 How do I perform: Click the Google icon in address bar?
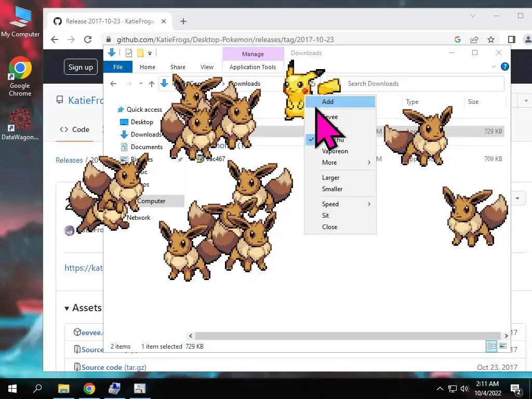(x=457, y=39)
